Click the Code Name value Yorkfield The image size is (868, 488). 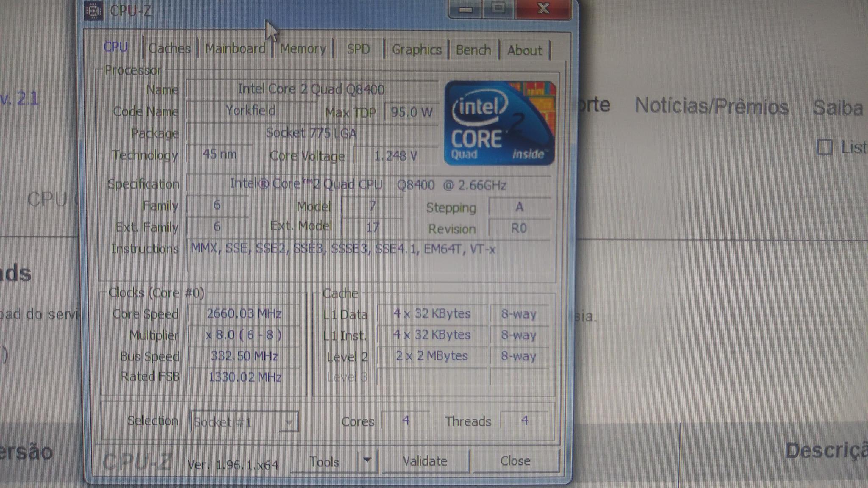pos(251,111)
